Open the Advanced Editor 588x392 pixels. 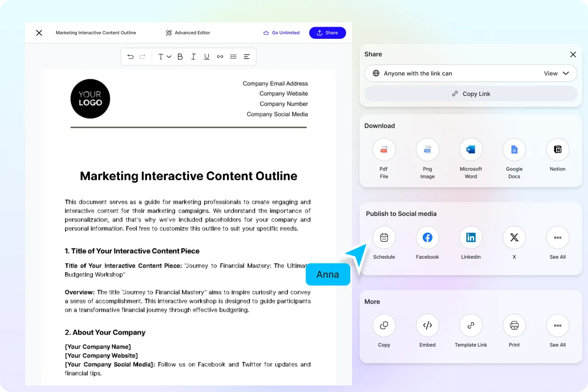188,33
